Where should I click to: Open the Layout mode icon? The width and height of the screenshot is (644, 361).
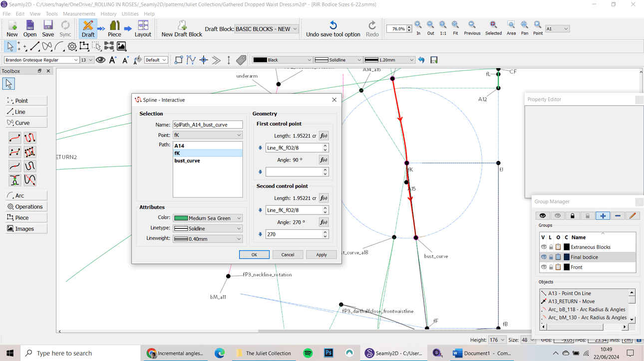(x=143, y=28)
